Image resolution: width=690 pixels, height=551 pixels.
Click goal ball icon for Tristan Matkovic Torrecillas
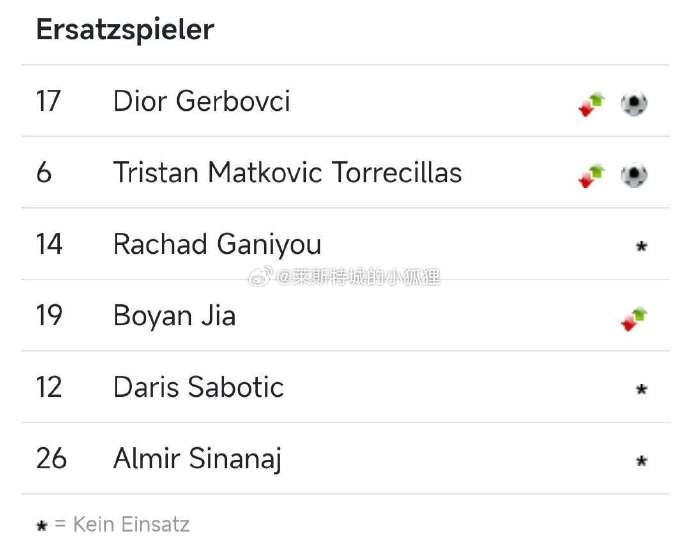pos(634,175)
